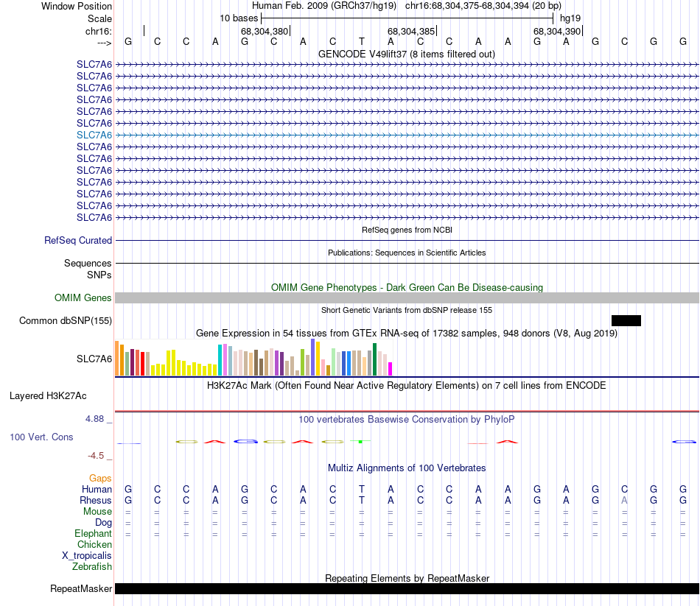Click the Sequences track label
The height and width of the screenshot is (606, 700).
(88, 264)
